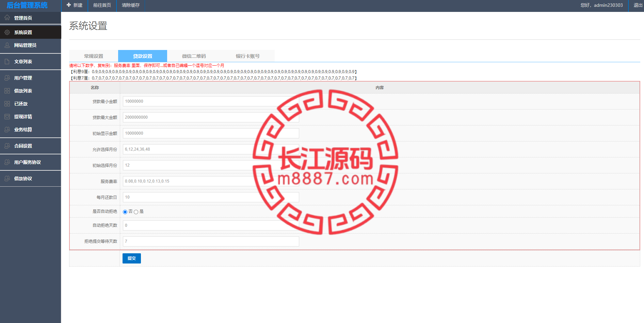Click the 初始选择月份 input field
Image resolution: width=644 pixels, height=323 pixels.
211,165
